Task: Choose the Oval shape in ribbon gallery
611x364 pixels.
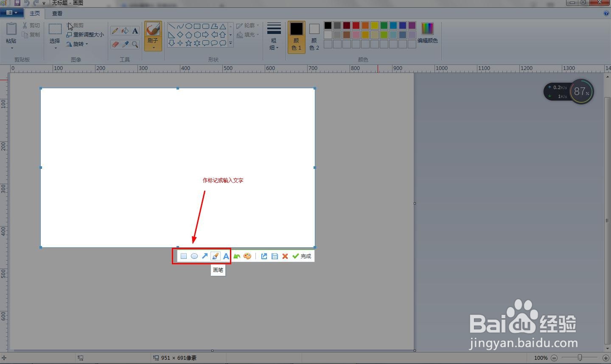Action: [x=188, y=26]
